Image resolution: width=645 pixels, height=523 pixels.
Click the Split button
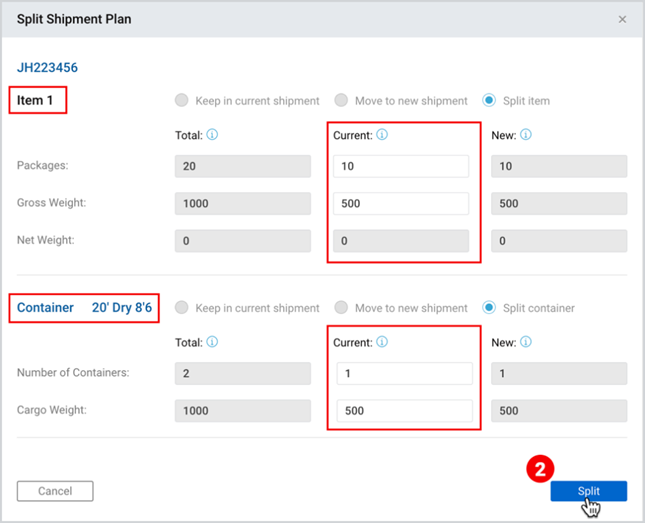coord(589,491)
